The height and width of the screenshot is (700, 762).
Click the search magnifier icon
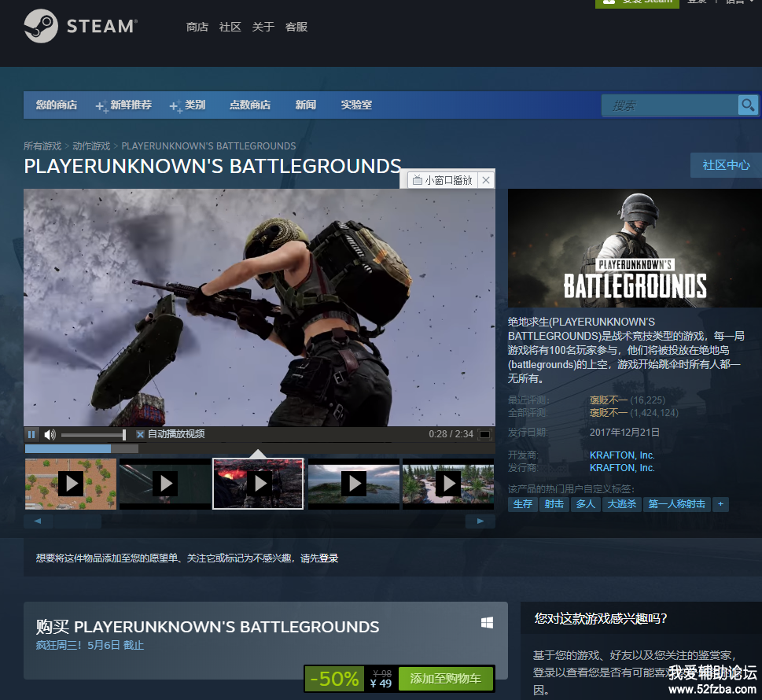click(748, 105)
